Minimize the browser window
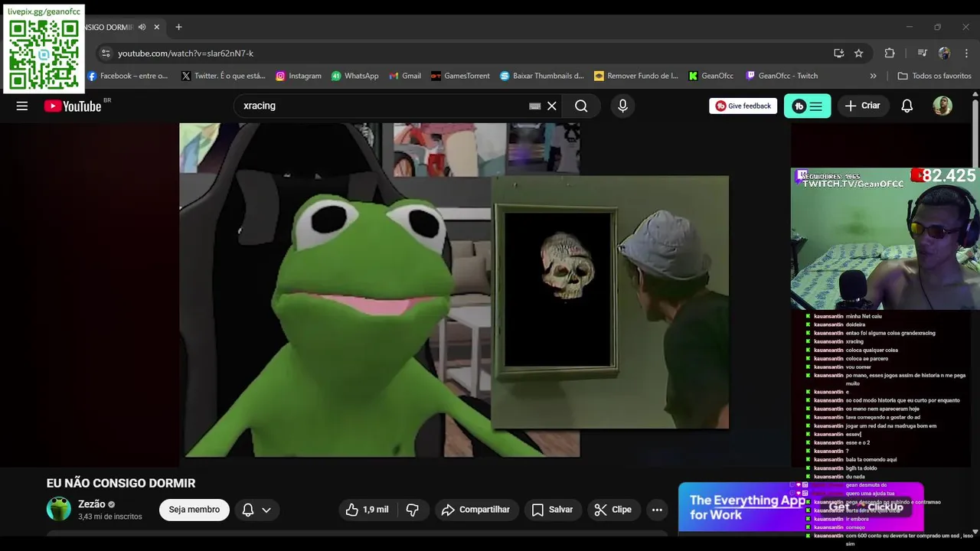 point(909,27)
